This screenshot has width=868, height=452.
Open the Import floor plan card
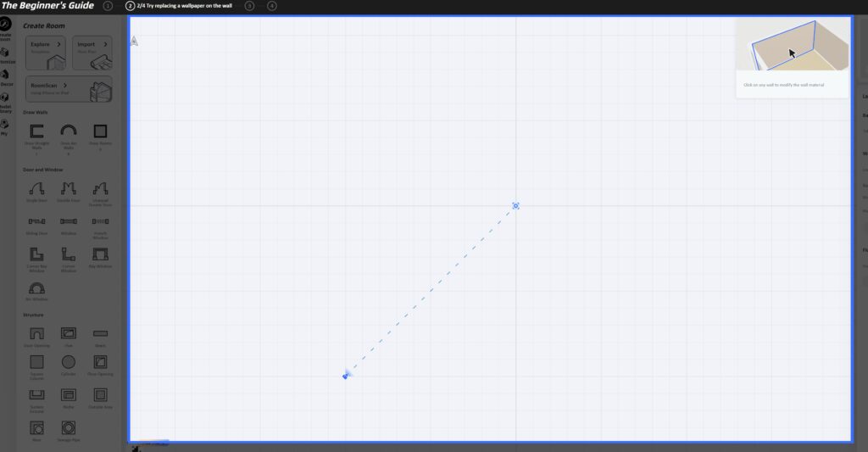pos(92,53)
